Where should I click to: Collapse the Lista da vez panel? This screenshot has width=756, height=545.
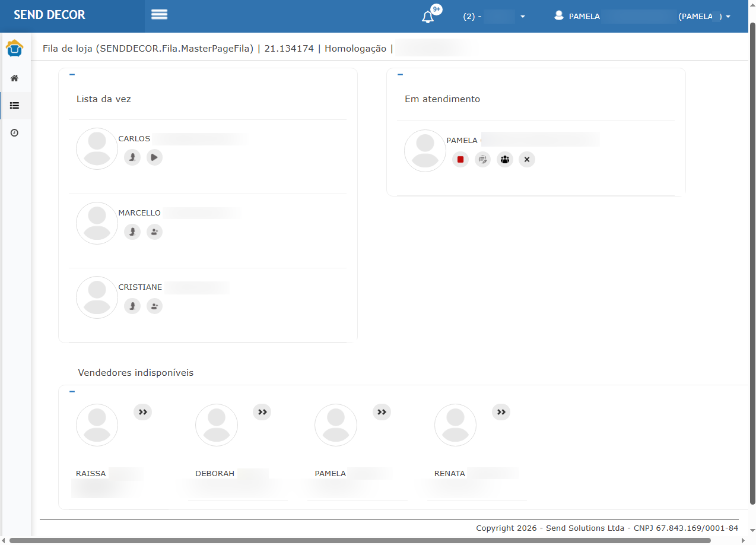click(72, 75)
